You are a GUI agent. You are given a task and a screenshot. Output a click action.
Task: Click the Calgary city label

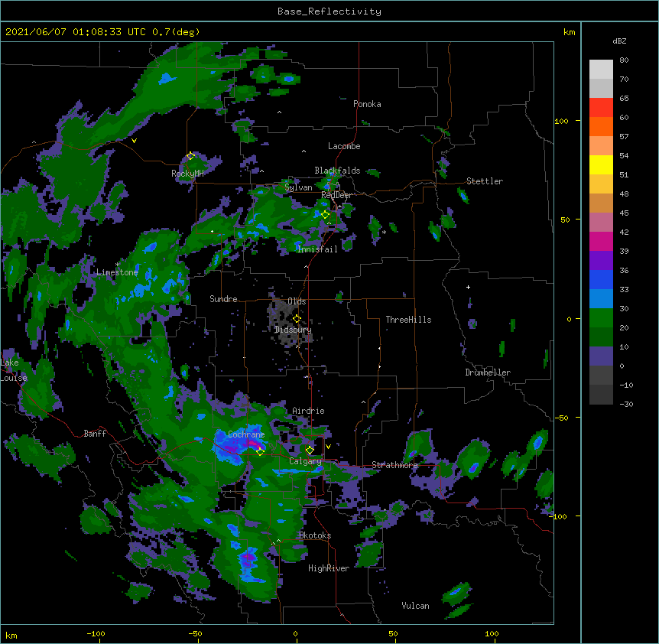click(x=306, y=461)
